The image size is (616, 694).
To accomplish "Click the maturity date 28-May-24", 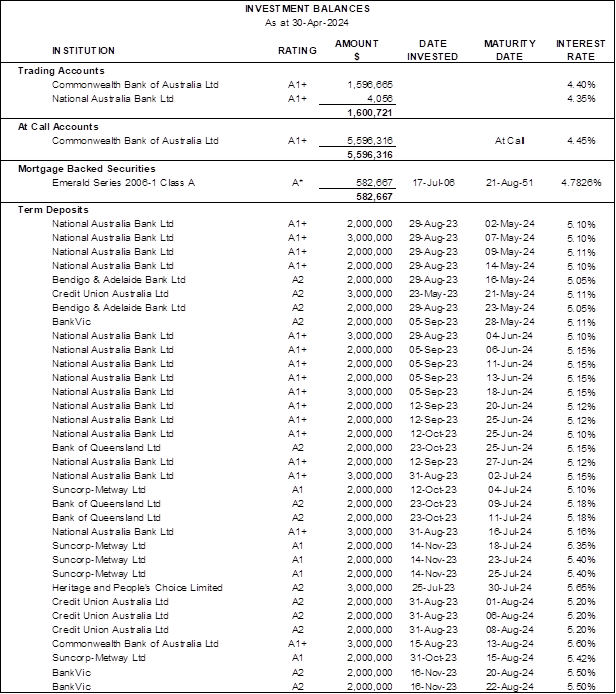I will [x=509, y=322].
